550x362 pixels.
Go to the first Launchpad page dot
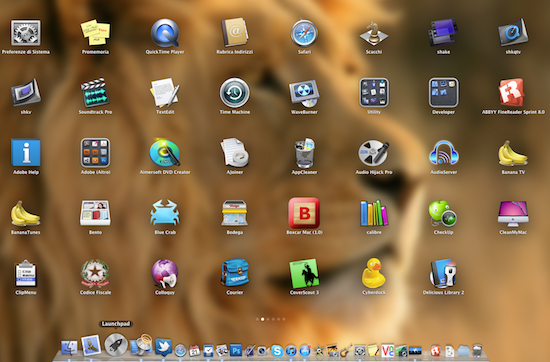coord(257,319)
